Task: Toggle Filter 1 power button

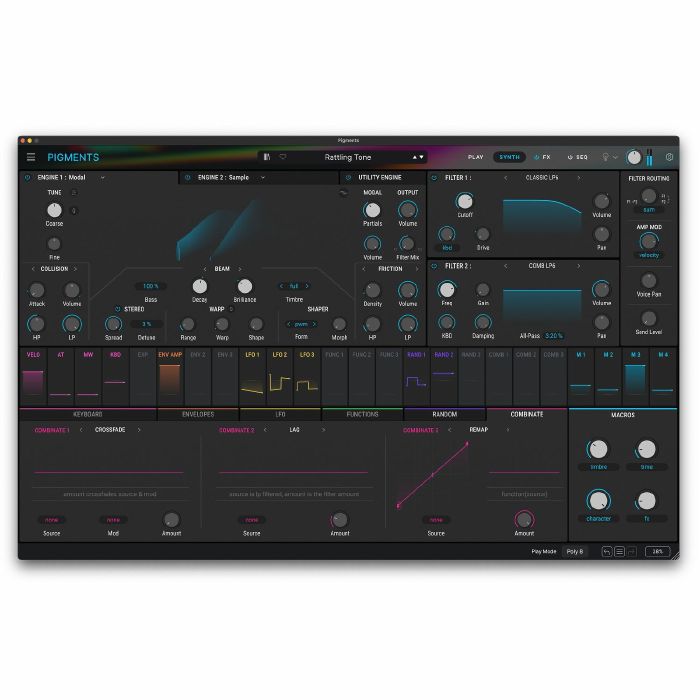Action: pos(434,178)
